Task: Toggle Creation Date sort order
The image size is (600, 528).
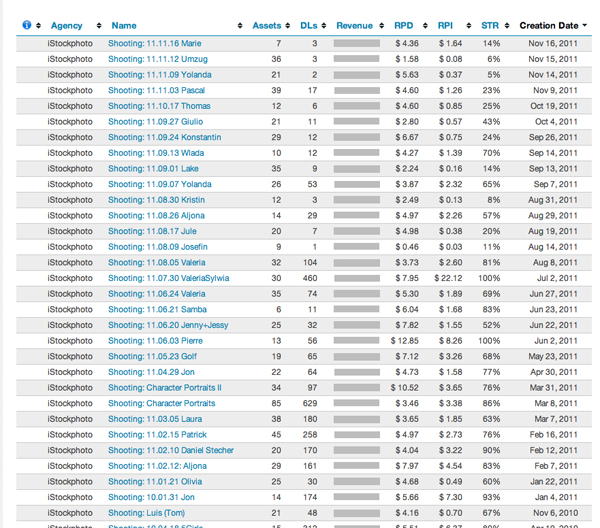Action: pyautogui.click(x=553, y=26)
